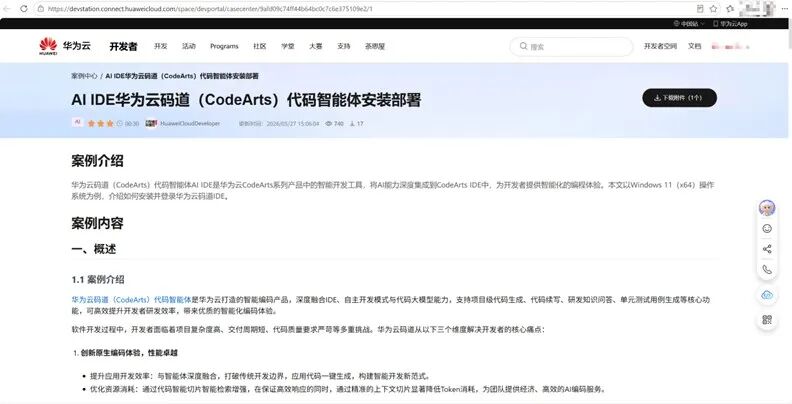Bookmark this page with the star icon
The height and width of the screenshot is (404, 792).
[x=713, y=9]
